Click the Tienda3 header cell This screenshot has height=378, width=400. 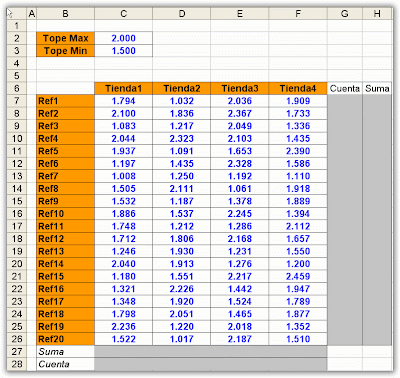click(240, 88)
